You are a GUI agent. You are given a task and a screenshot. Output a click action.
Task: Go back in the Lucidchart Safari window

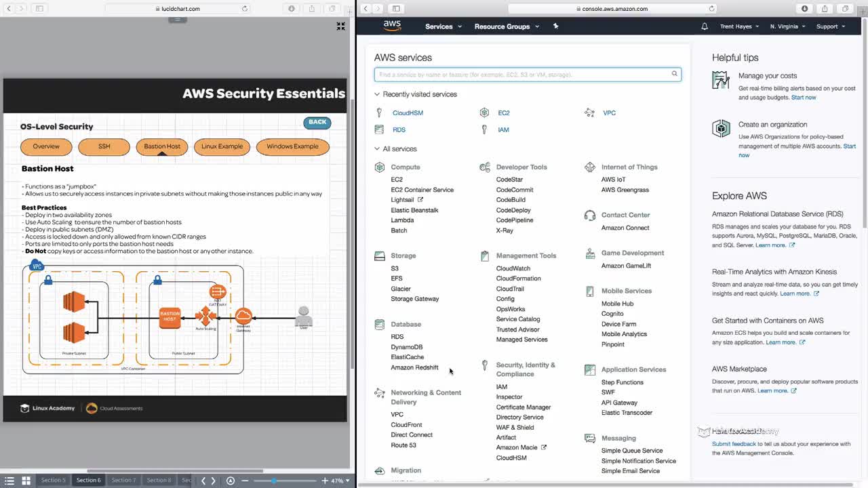point(9,9)
